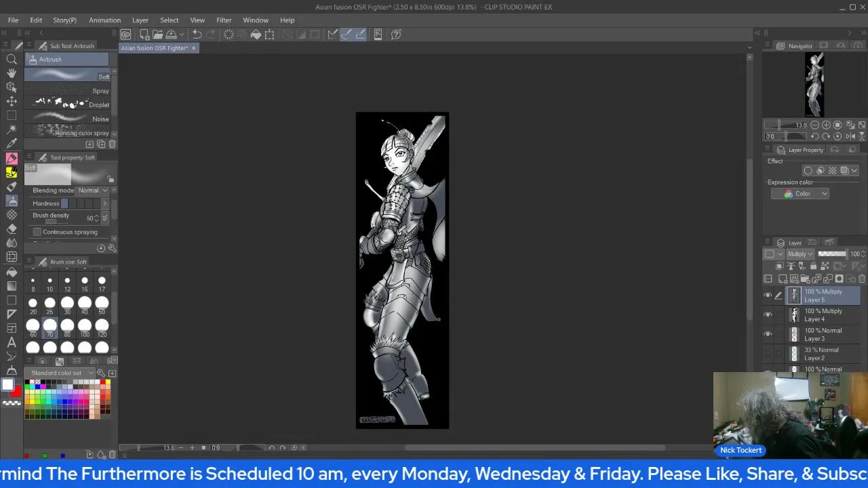
Task: Select the Move layer tool
Action: pos(12,101)
